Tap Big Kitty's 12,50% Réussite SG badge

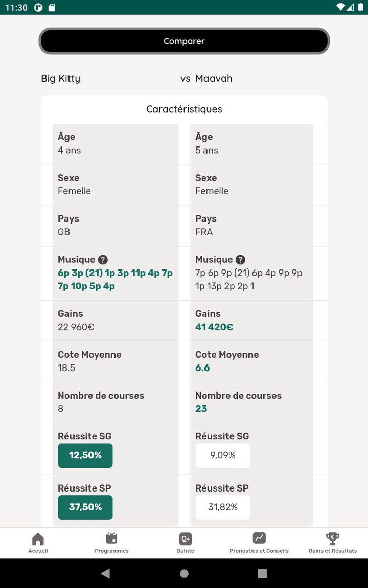[85, 455]
